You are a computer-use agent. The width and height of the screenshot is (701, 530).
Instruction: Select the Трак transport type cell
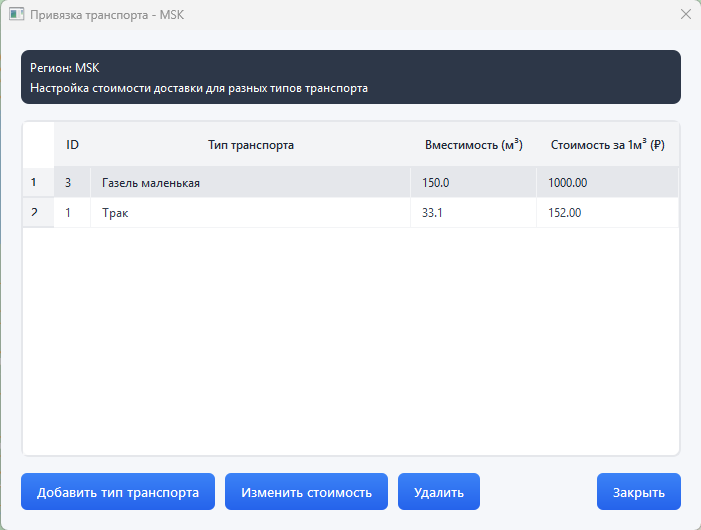point(250,213)
